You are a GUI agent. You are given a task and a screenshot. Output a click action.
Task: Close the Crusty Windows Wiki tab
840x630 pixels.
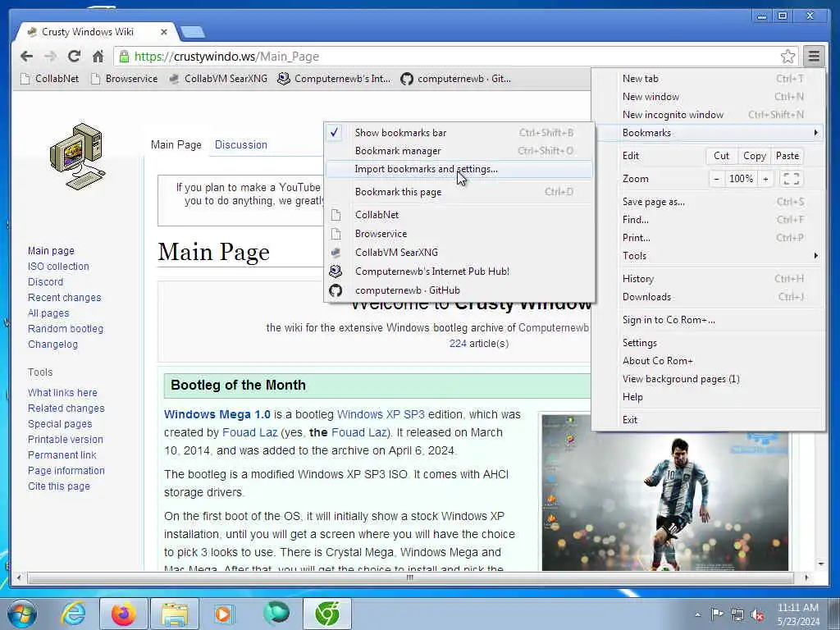pos(164,32)
